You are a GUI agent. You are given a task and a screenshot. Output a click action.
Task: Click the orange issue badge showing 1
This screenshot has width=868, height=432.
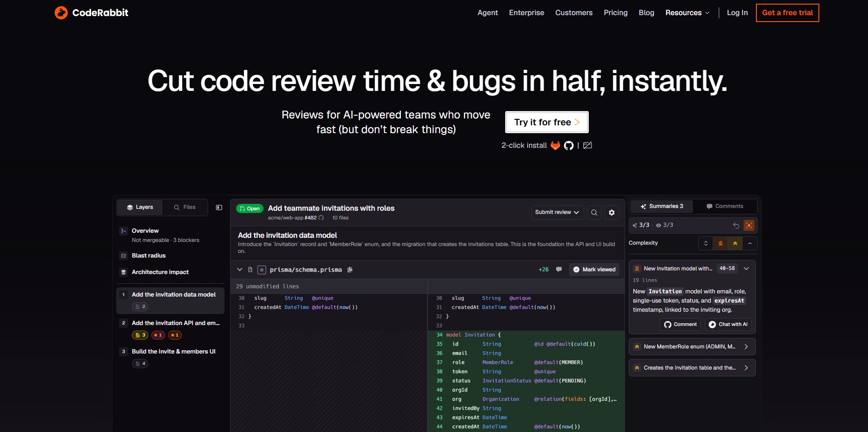[175, 335]
